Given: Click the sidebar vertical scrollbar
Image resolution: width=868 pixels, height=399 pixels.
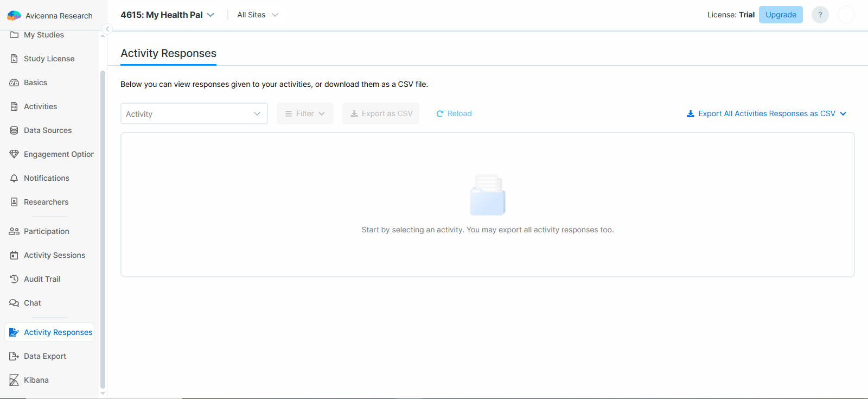Looking at the screenshot, I should pyautogui.click(x=103, y=228).
